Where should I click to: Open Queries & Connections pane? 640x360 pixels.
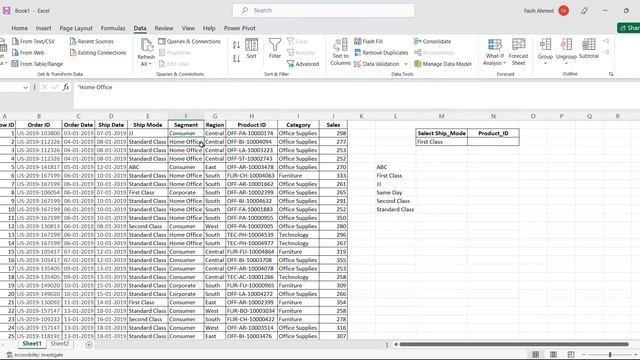189,41
